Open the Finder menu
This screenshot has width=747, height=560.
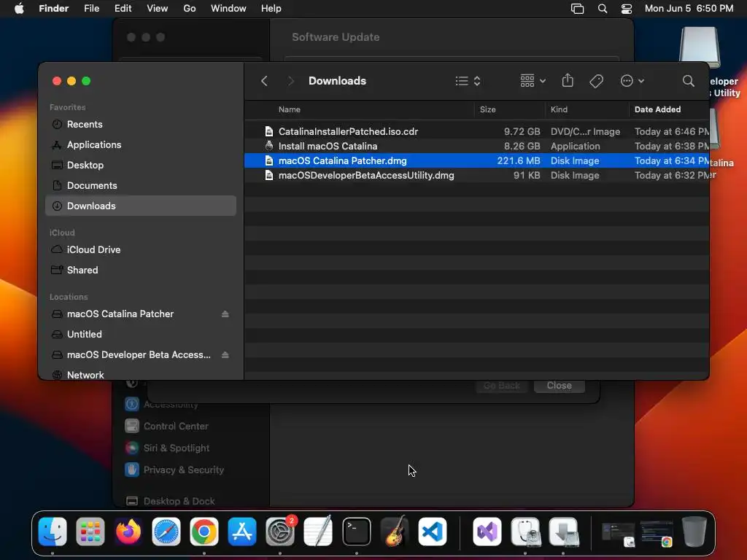point(54,9)
